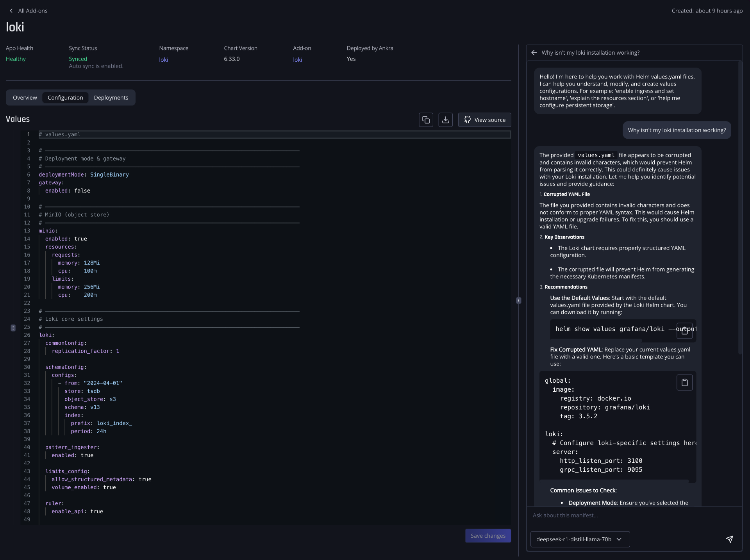The image size is (750, 560).
Task: Click the Auto sync is enabled note
Action: click(x=96, y=66)
